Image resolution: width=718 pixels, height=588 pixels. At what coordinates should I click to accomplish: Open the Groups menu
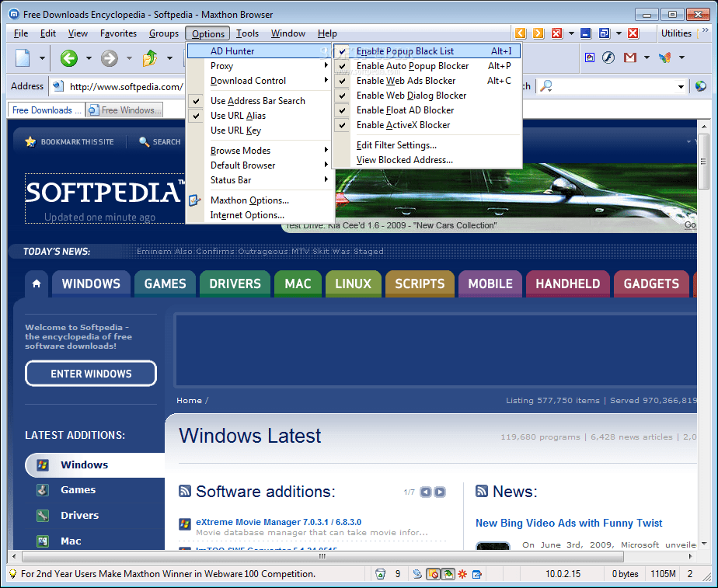tap(163, 33)
